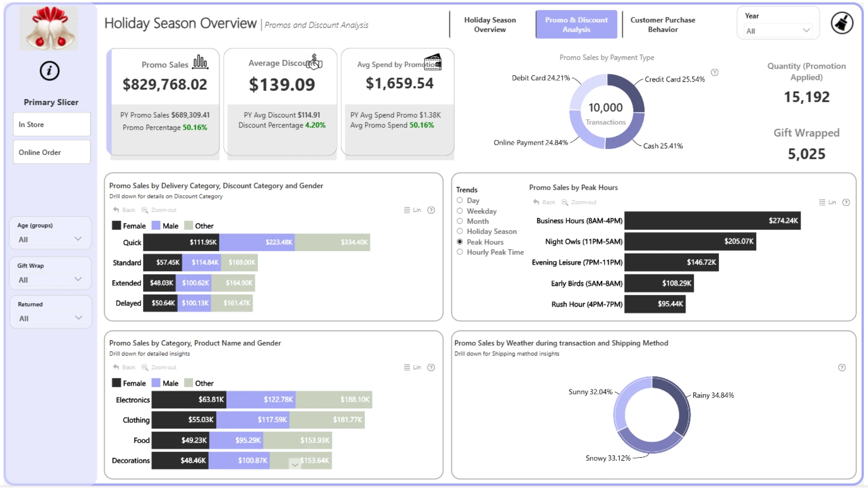Click help icon on Peak Hours chart
868x488 pixels.
click(846, 202)
